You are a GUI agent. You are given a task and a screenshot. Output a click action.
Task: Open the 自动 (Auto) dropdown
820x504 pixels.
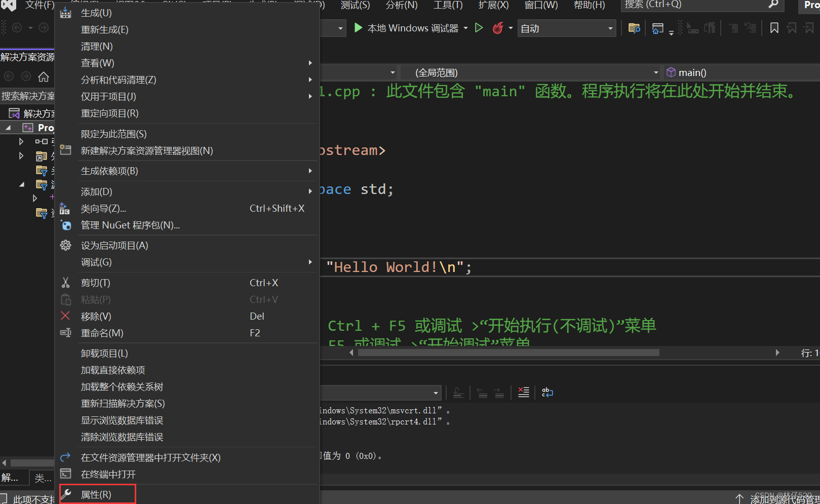pos(567,28)
